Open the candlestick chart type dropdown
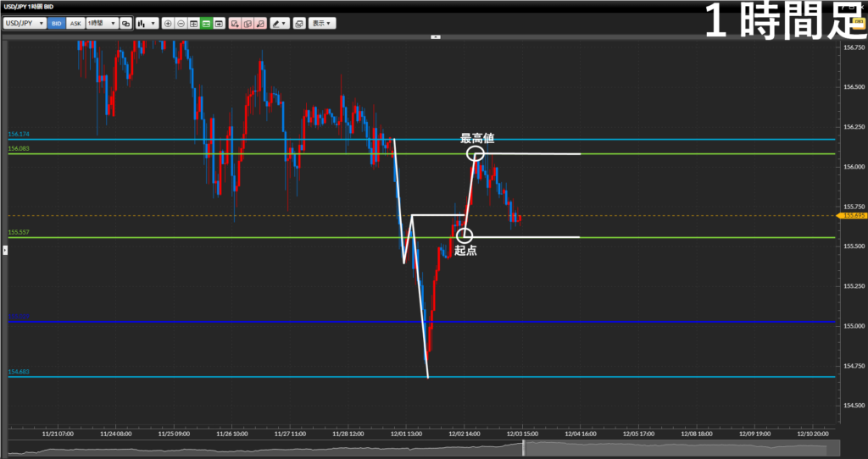 [x=147, y=23]
